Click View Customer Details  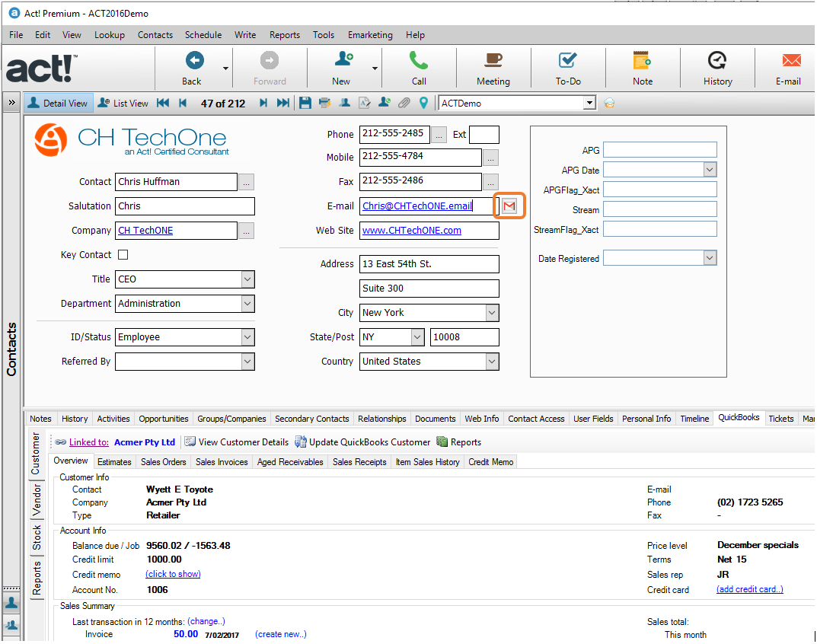(237, 442)
